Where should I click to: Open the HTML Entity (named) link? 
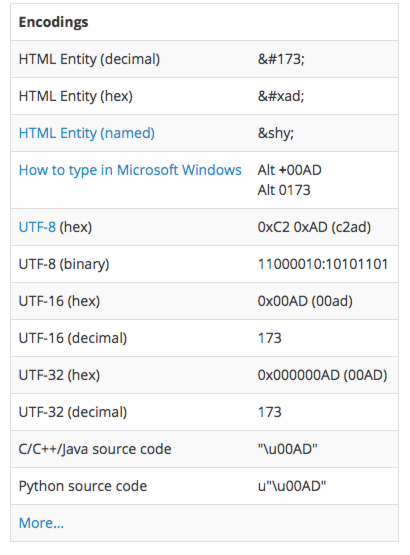(87, 133)
